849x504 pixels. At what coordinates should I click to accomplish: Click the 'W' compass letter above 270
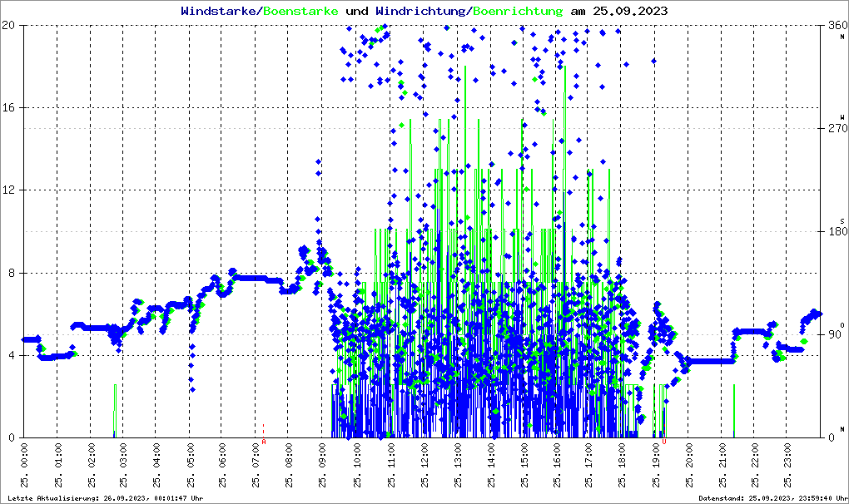842,117
